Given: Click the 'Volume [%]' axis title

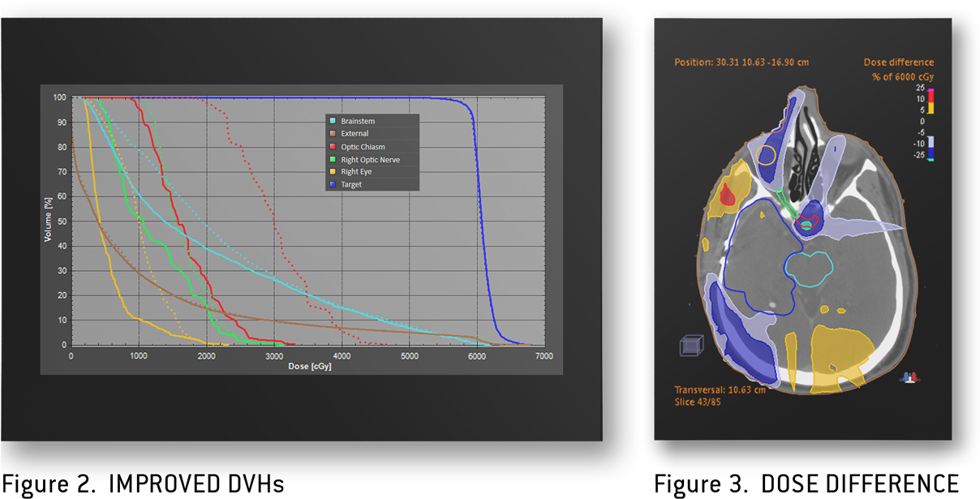Looking at the screenshot, I should [47, 221].
